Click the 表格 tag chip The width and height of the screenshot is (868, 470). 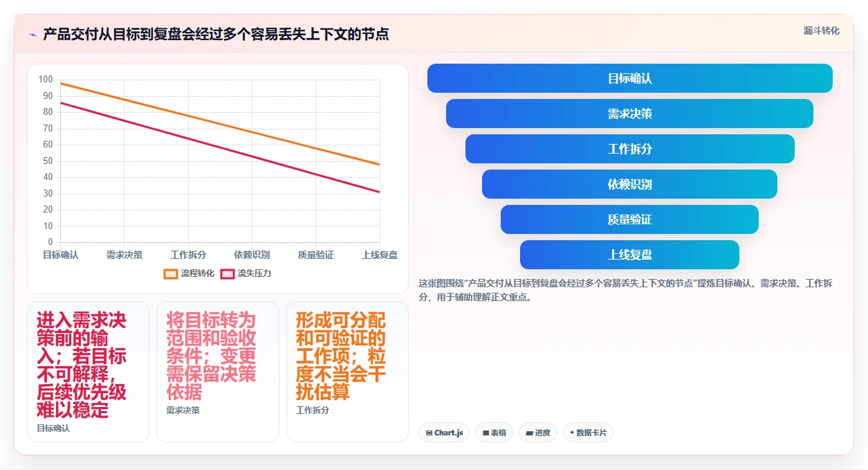[x=494, y=433]
